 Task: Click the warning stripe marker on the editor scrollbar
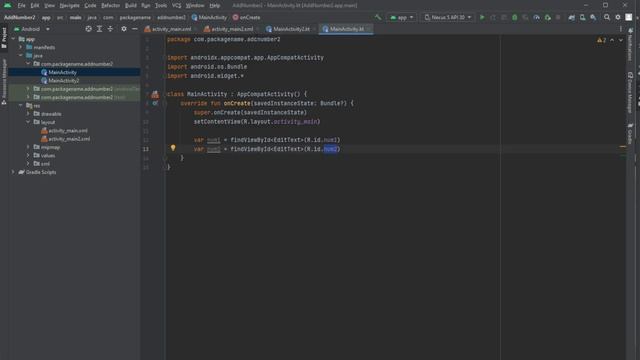(x=622, y=146)
